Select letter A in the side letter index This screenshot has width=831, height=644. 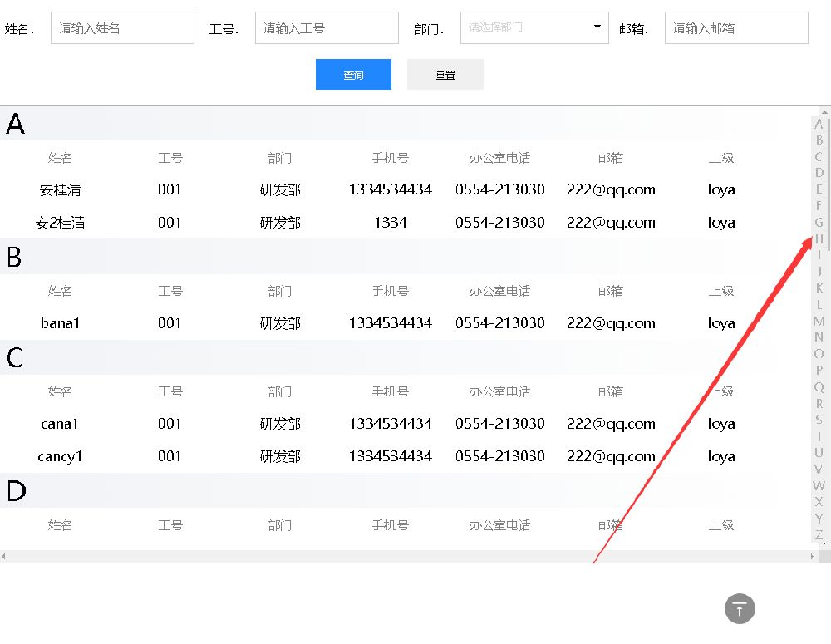pos(819,125)
